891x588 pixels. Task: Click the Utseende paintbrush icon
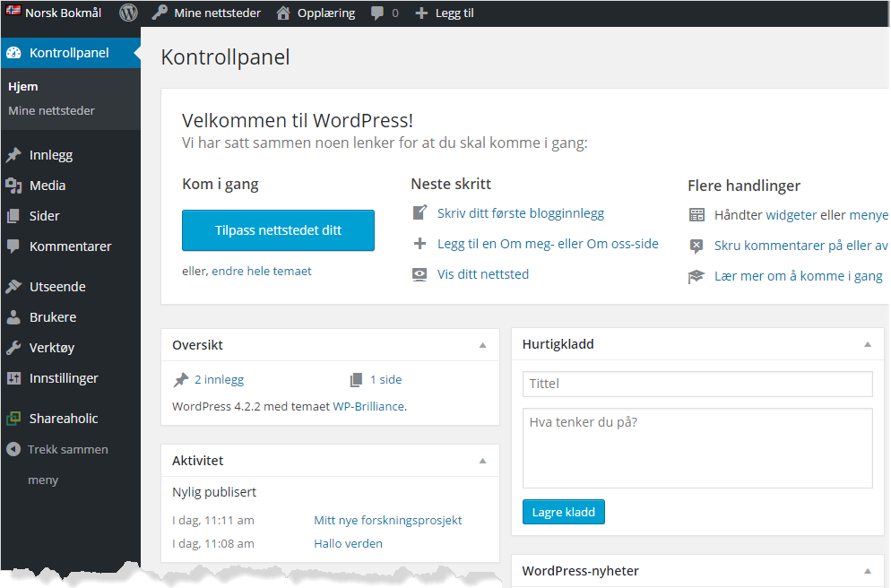(x=13, y=287)
